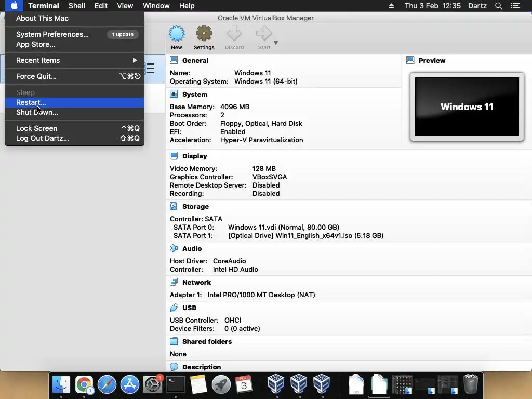Open Finder from the Dock
532x399 pixels.
pos(61,384)
